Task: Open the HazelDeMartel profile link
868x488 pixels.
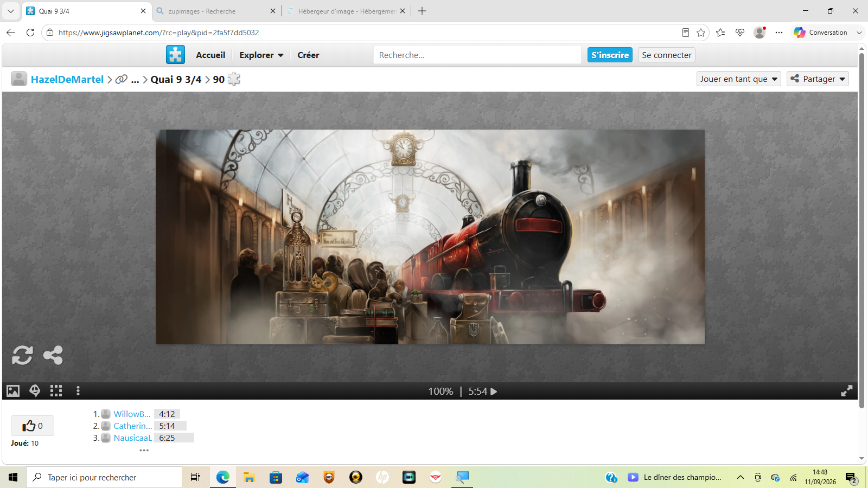Action: pyautogui.click(x=67, y=79)
